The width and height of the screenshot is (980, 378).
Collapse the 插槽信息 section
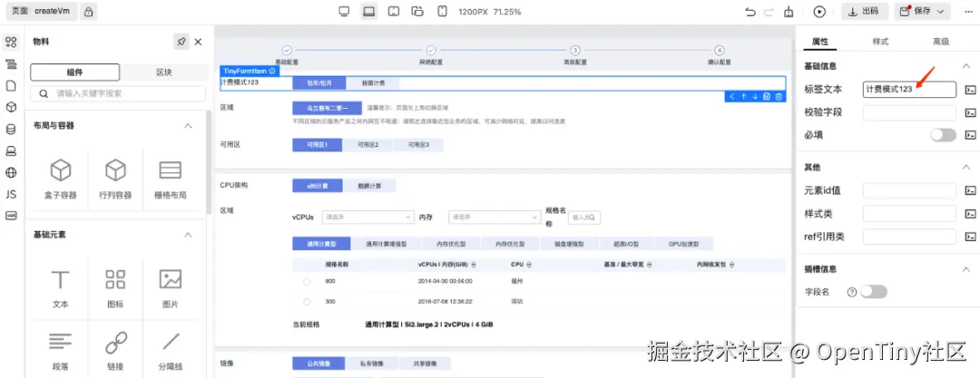tap(966, 269)
